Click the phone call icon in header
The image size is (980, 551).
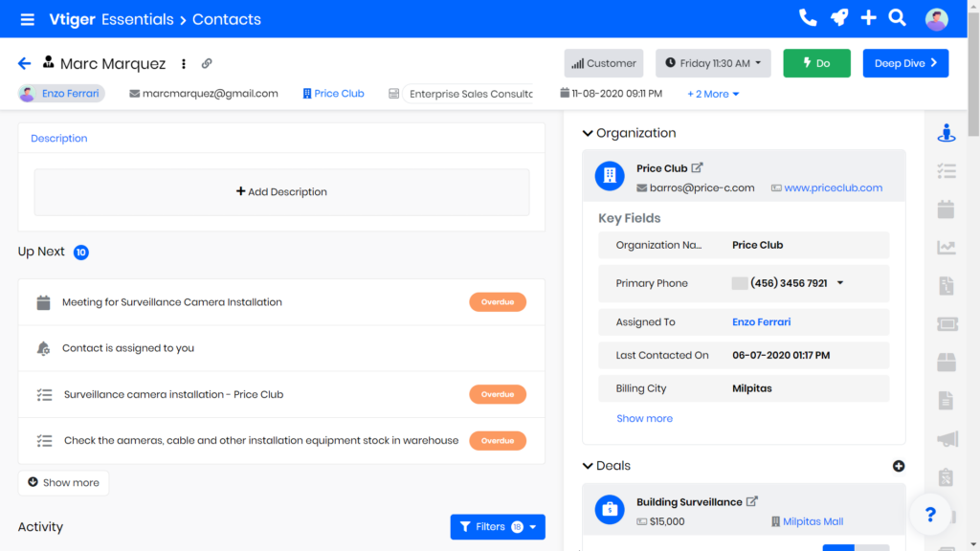pyautogui.click(x=808, y=18)
